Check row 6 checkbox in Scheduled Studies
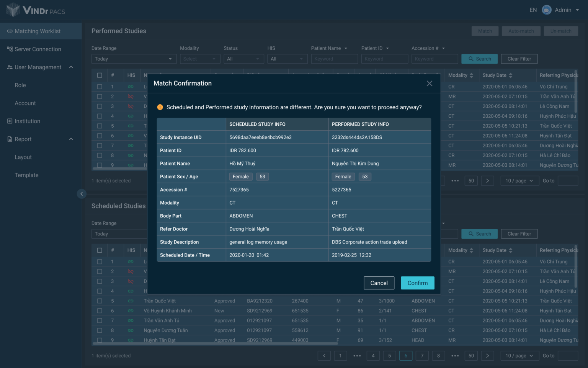 click(x=100, y=311)
